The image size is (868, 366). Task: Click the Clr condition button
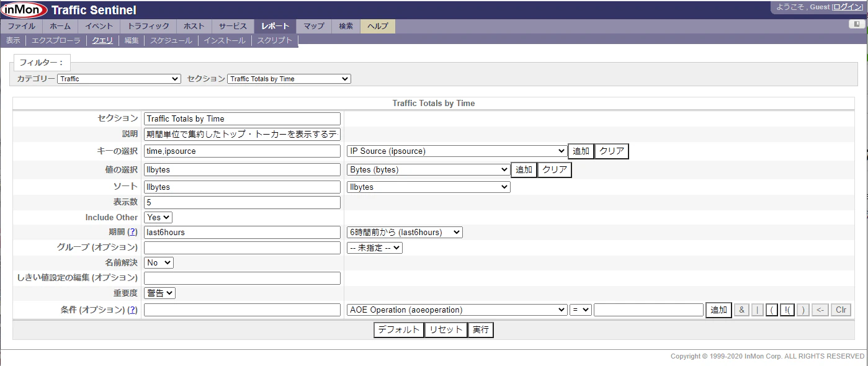(x=841, y=310)
